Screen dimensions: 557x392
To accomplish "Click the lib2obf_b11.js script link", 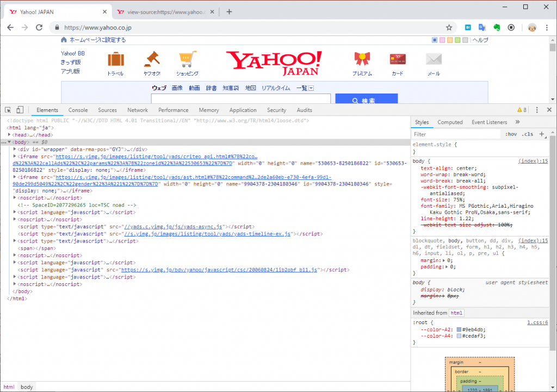I will pos(219,270).
